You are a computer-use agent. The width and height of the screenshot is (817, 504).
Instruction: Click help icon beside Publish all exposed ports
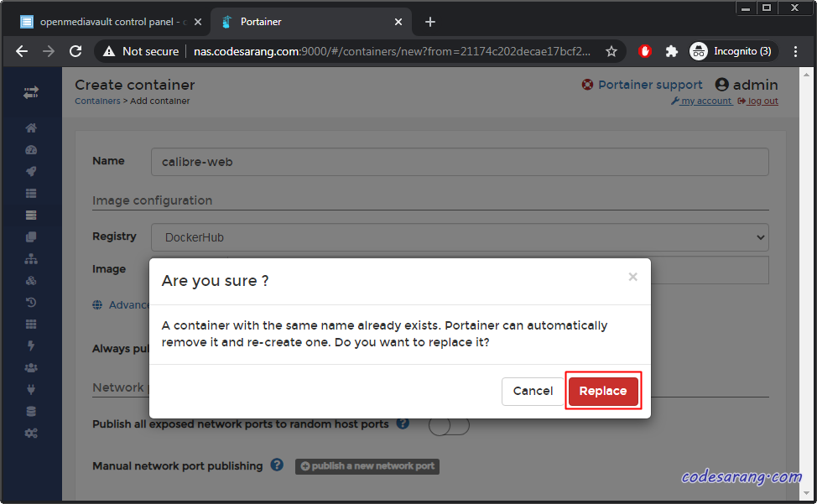point(403,423)
